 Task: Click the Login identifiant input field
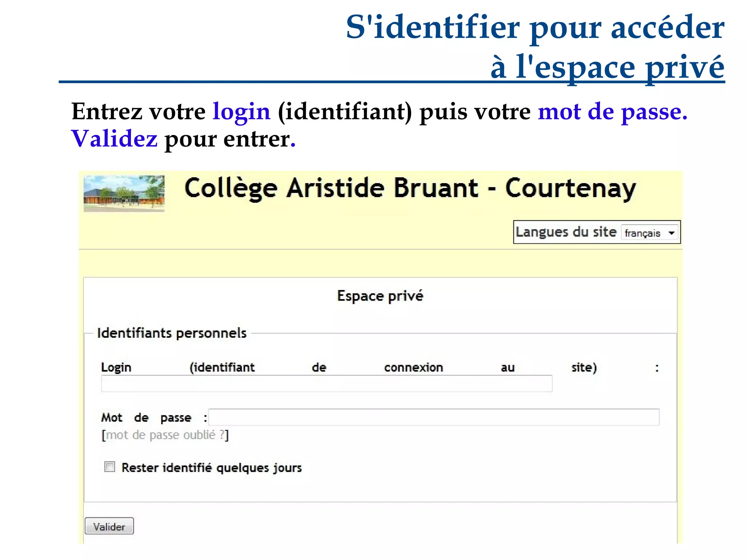(x=326, y=383)
